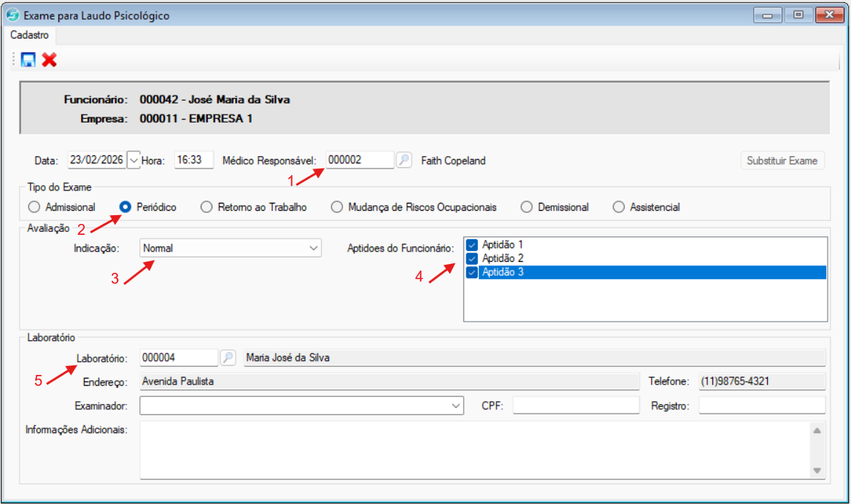Click the red X delete icon
Viewport: 851px width, 504px height.
point(49,60)
